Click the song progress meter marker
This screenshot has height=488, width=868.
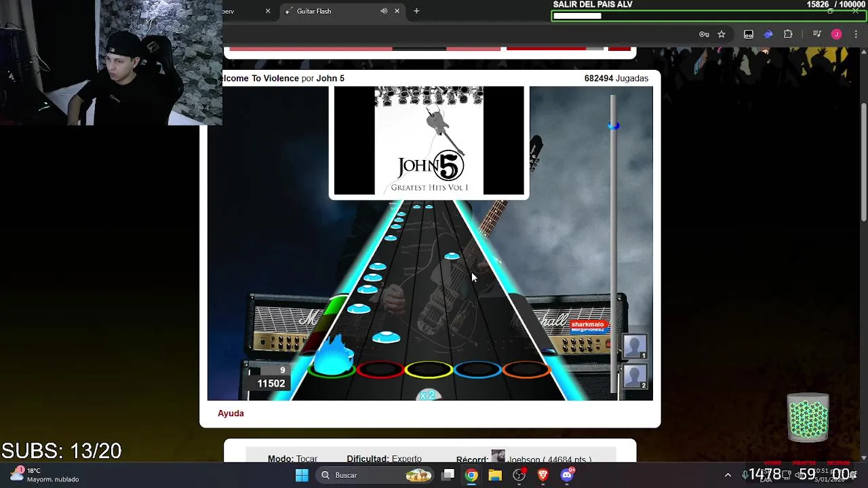click(x=614, y=125)
